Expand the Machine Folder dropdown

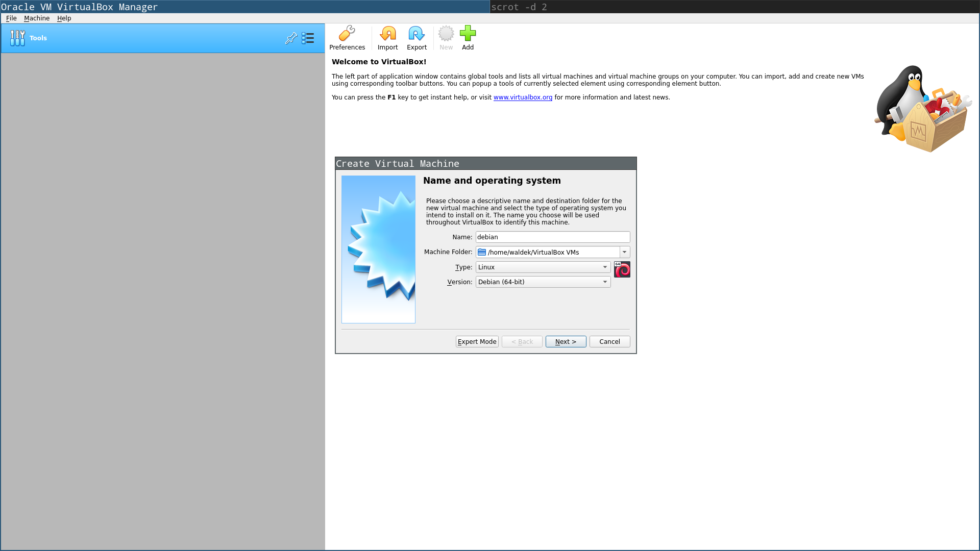tap(624, 252)
